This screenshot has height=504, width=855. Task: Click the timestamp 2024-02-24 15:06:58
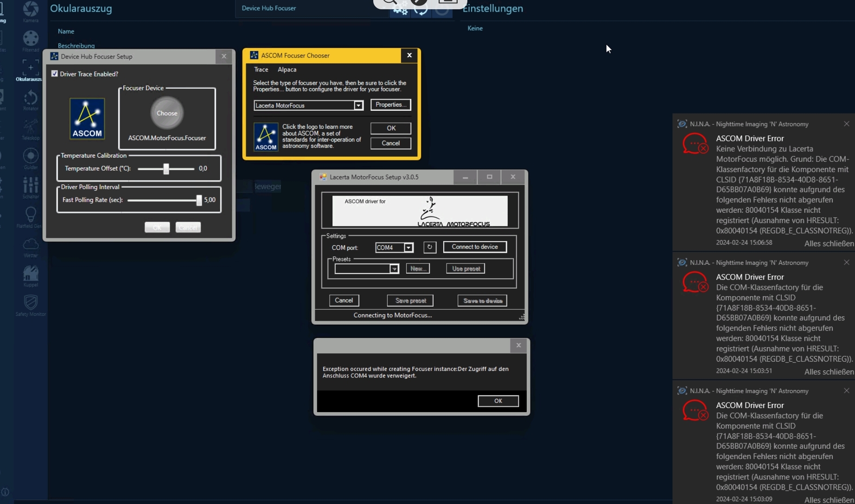744,242
